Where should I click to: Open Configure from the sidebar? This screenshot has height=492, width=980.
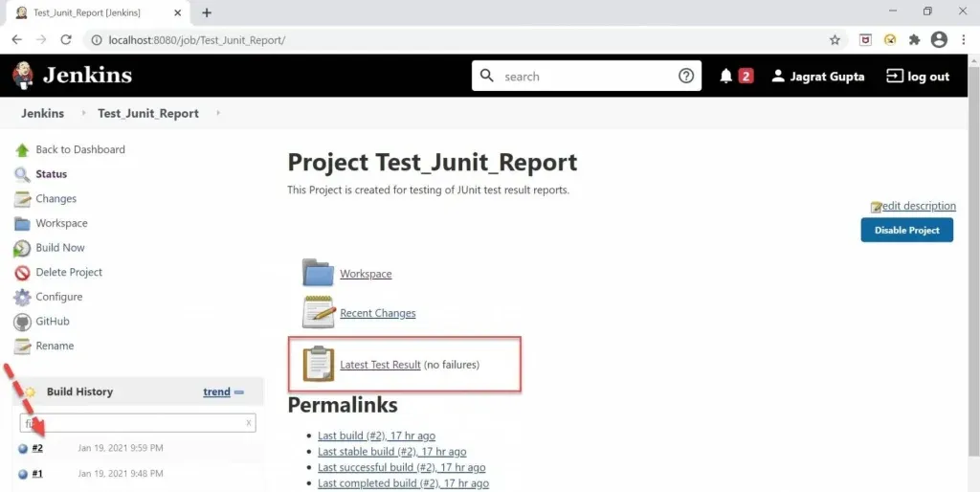[58, 297]
